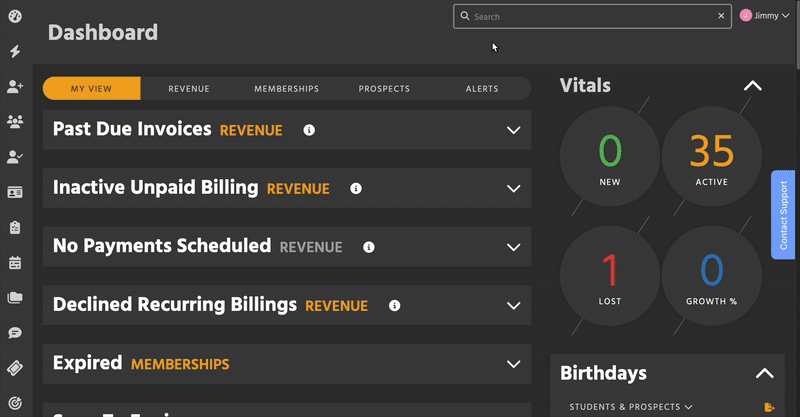Click the Lost vitals circle
The image size is (800, 417).
pyautogui.click(x=610, y=276)
